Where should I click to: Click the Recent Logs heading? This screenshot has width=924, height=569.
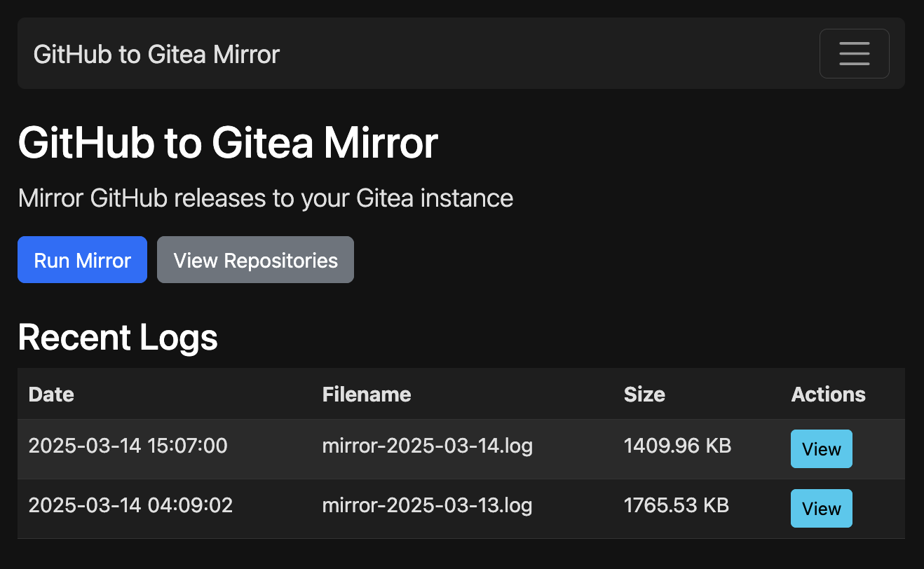pos(118,338)
